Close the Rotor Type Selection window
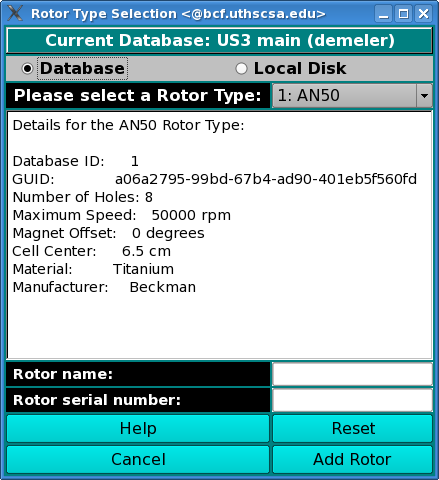439x480 pixels. point(423,14)
